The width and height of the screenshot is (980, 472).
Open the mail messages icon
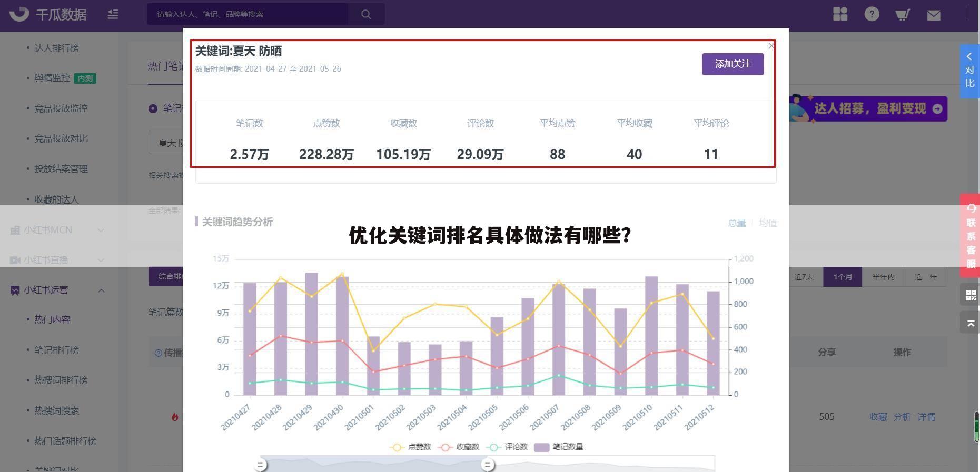(x=934, y=15)
